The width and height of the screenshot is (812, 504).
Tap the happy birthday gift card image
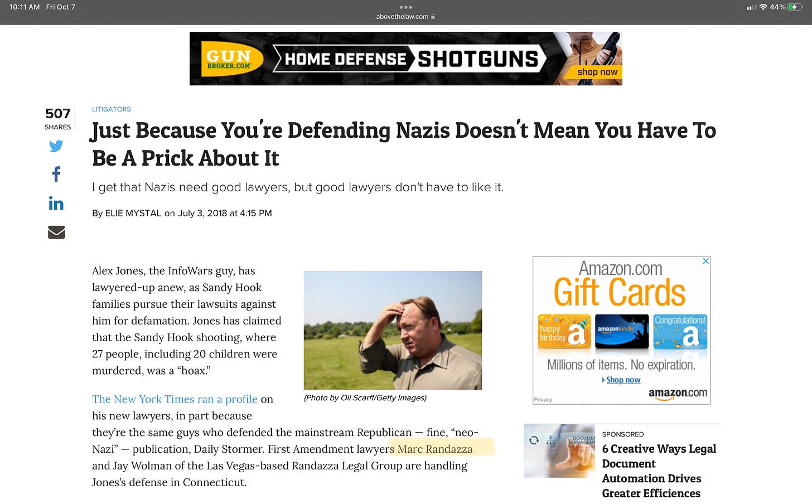563,331
